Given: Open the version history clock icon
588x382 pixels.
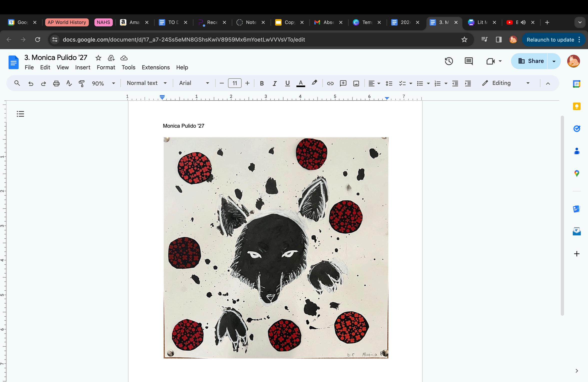Looking at the screenshot, I should [x=449, y=61].
